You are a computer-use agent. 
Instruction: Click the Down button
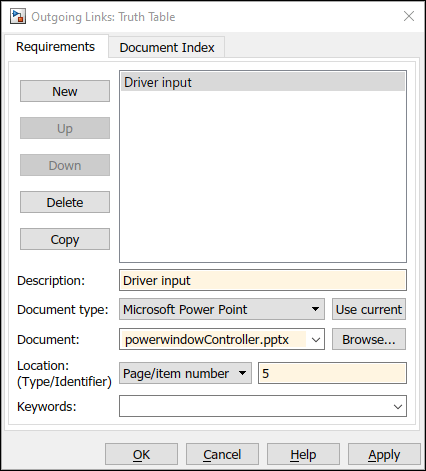[65, 165]
